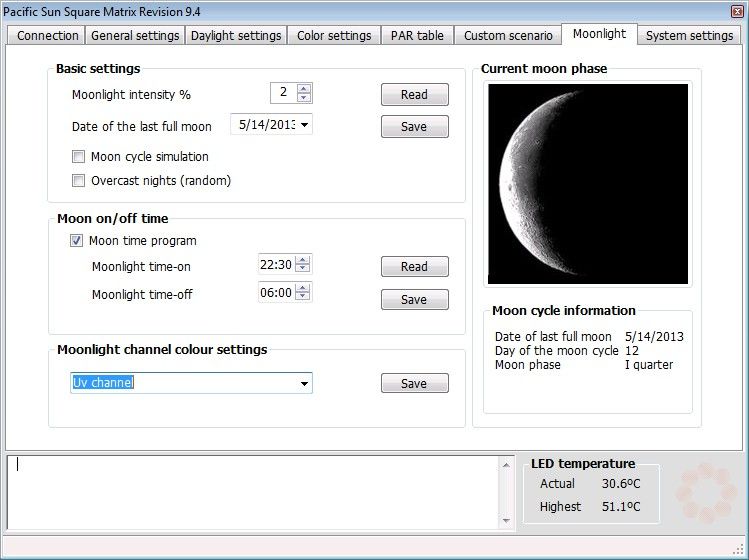Open the System settings tab
This screenshot has height=560, width=749.
click(689, 36)
